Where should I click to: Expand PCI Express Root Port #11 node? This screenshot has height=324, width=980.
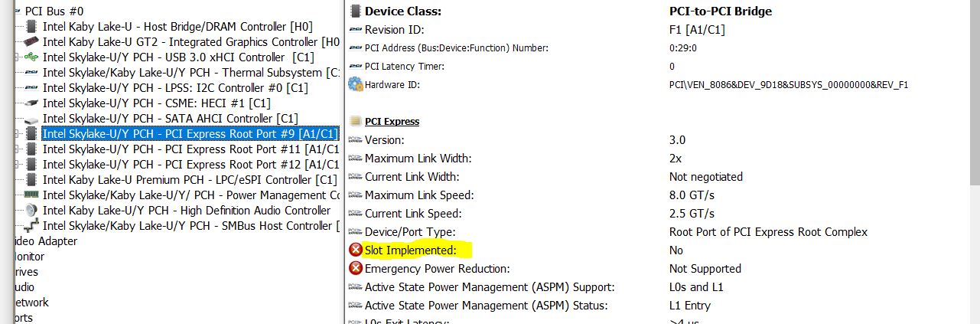click(17, 149)
